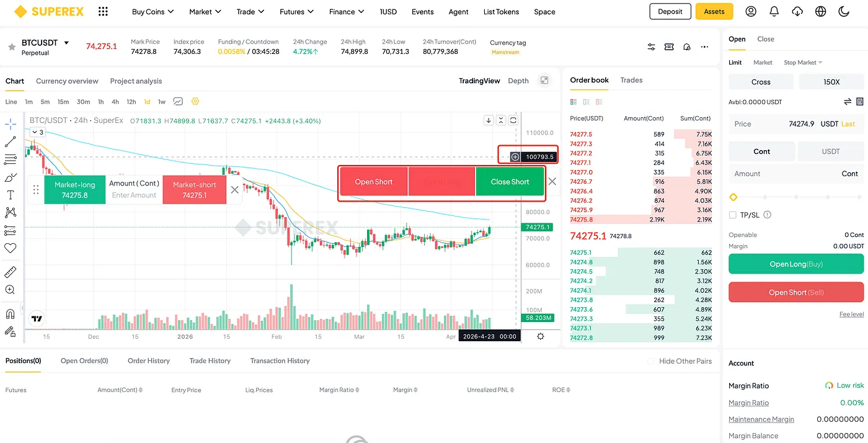Open the app download cloud icon
This screenshot has width=868, height=443.
pyautogui.click(x=797, y=11)
